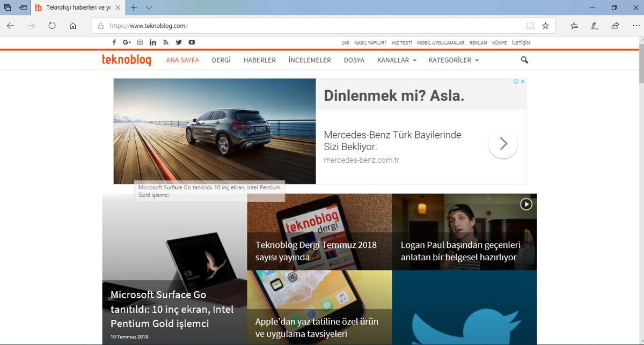Click the site security lock icon
Image resolution: width=644 pixels, height=345 pixels.
[x=100, y=26]
